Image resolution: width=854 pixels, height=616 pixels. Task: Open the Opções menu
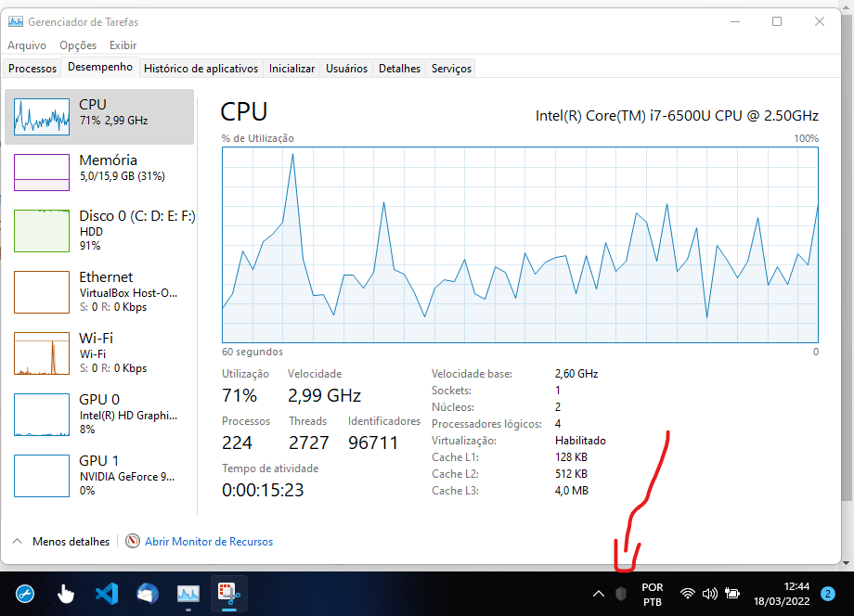[78, 45]
